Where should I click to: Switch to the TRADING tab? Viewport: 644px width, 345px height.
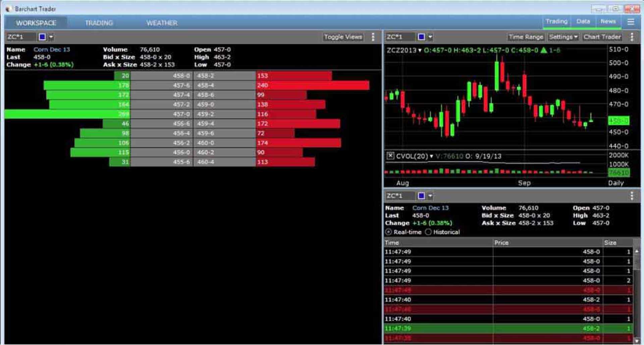pyautogui.click(x=99, y=23)
